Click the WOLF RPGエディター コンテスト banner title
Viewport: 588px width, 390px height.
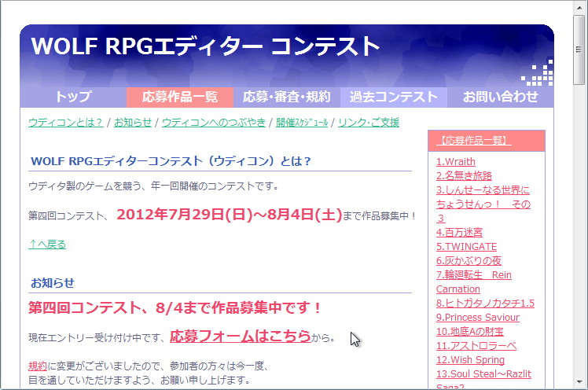(205, 46)
